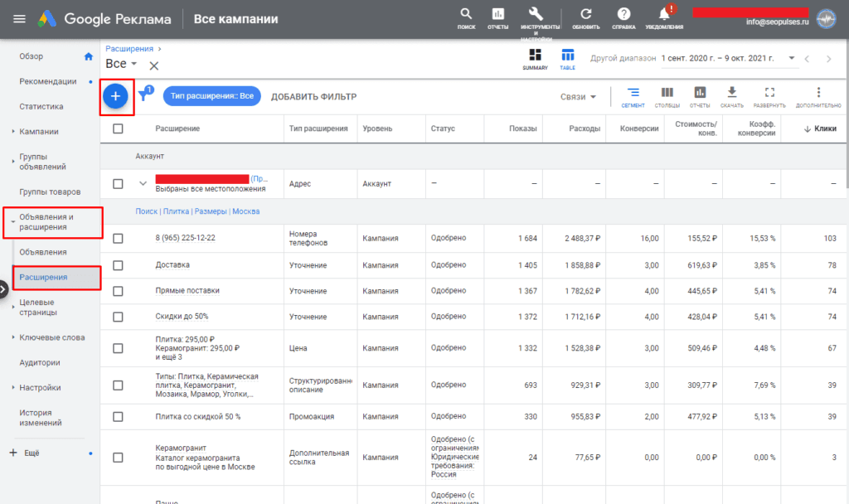
Task: Click the Google Ads logo
Action: tap(47, 19)
